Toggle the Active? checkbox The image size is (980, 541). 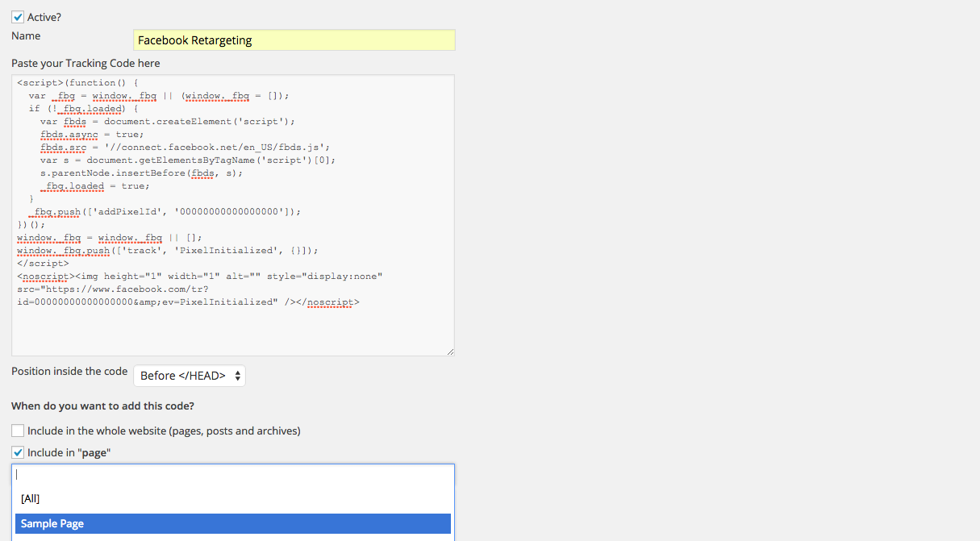click(18, 16)
